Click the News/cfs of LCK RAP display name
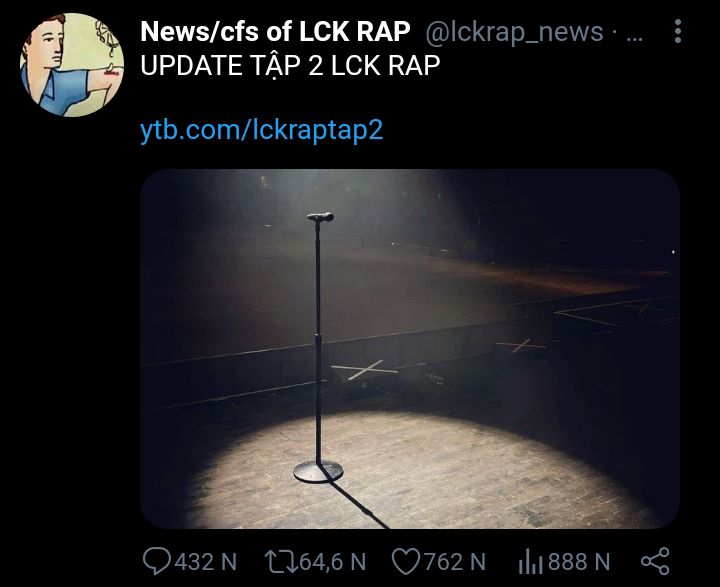720x587 pixels. [275, 32]
